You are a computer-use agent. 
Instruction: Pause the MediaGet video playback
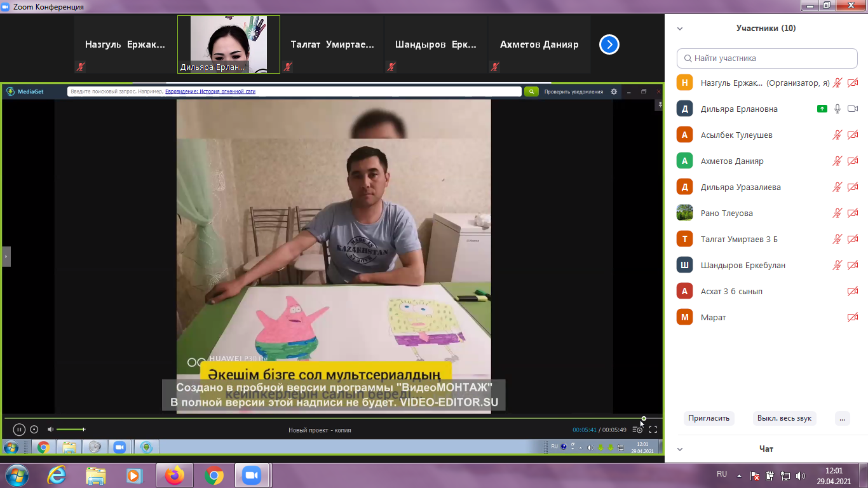[19, 430]
